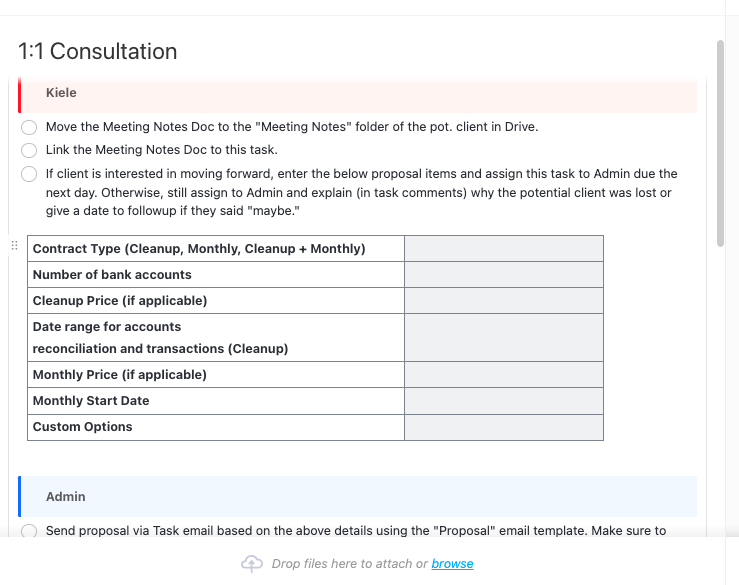Click 'Cleanup Price (if applicable)' label cell
This screenshot has height=585, width=739.
tap(216, 300)
